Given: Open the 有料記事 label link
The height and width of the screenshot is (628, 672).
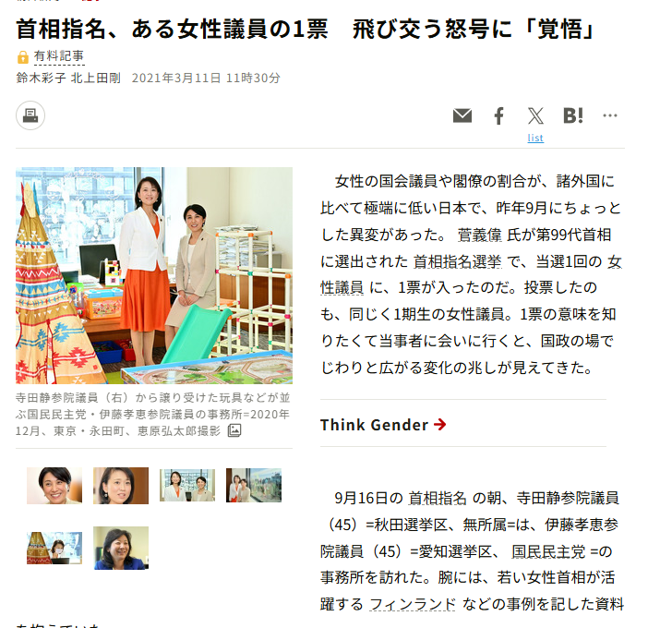Looking at the screenshot, I should pos(59,56).
